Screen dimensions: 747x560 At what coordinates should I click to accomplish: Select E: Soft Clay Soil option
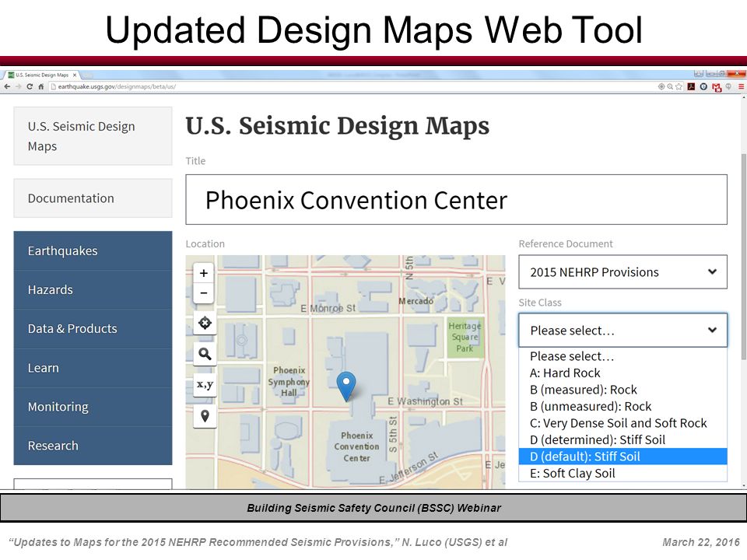[x=622, y=473]
